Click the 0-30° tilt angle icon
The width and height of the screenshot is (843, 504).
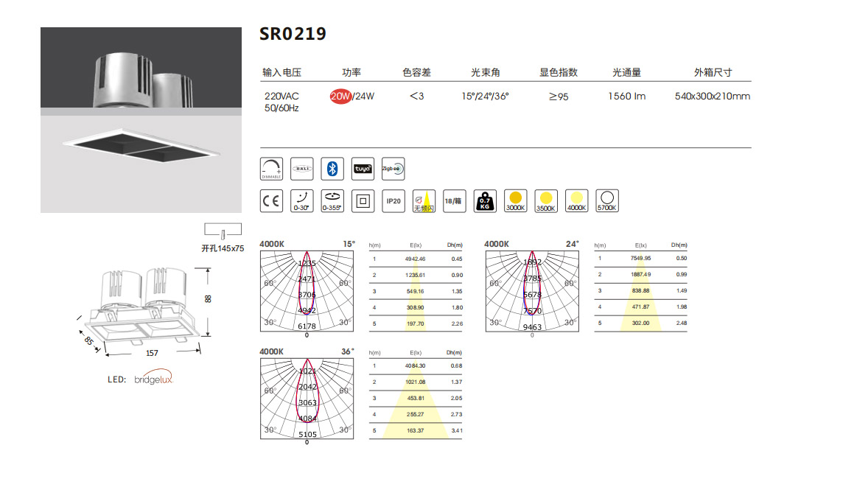point(302,201)
